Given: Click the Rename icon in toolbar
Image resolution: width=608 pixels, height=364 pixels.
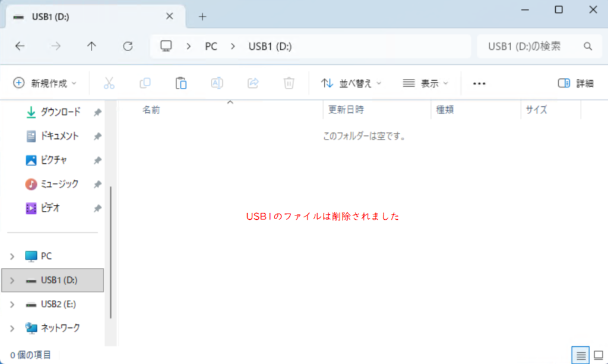Looking at the screenshot, I should [217, 83].
